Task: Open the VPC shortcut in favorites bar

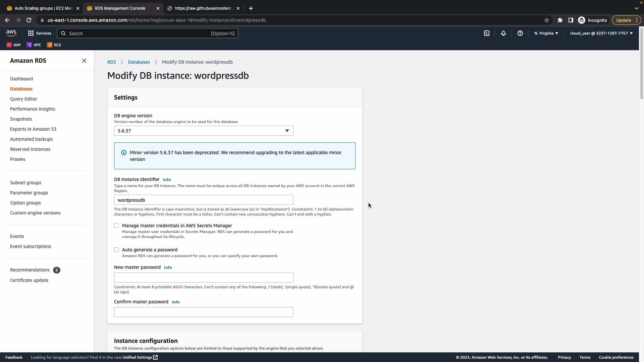Action: (34, 45)
